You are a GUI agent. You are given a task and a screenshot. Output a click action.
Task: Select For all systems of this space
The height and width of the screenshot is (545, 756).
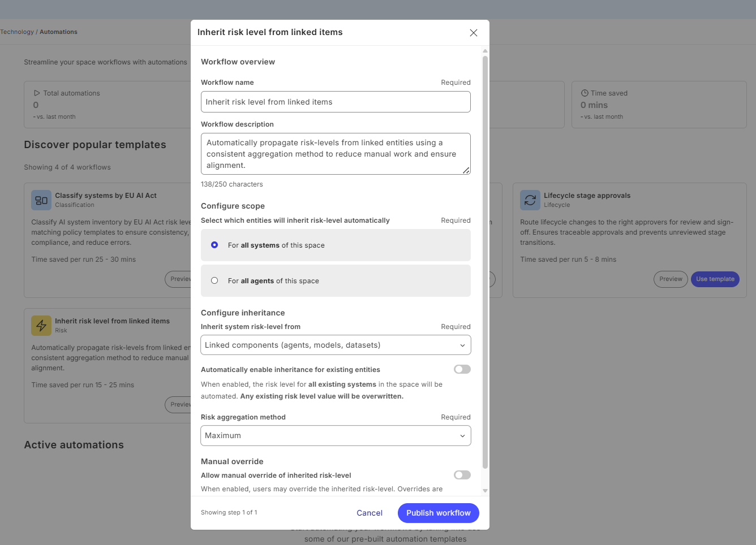214,245
